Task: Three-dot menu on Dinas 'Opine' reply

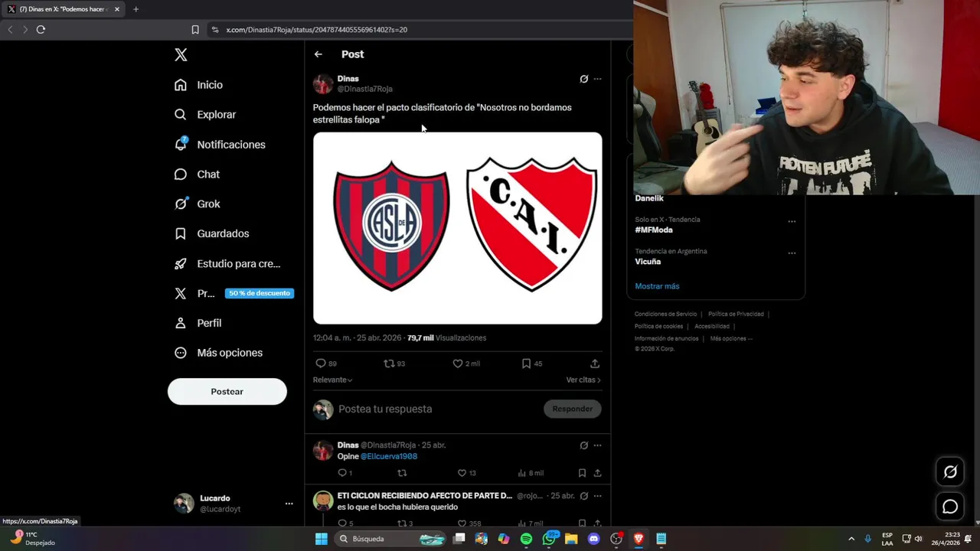Action: pos(598,445)
